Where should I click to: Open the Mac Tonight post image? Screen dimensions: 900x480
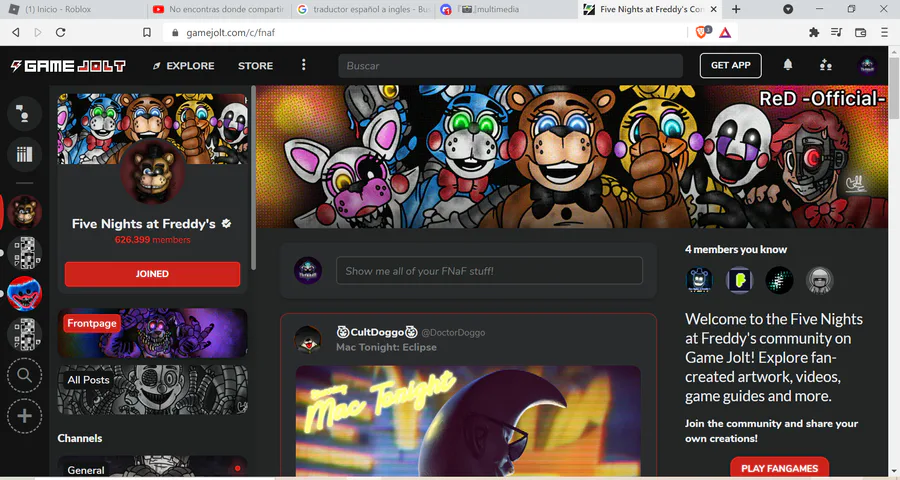(x=468, y=421)
